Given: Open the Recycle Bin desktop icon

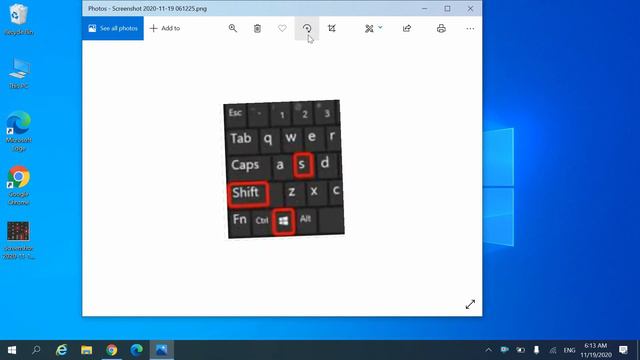Looking at the screenshot, I should click(19, 19).
